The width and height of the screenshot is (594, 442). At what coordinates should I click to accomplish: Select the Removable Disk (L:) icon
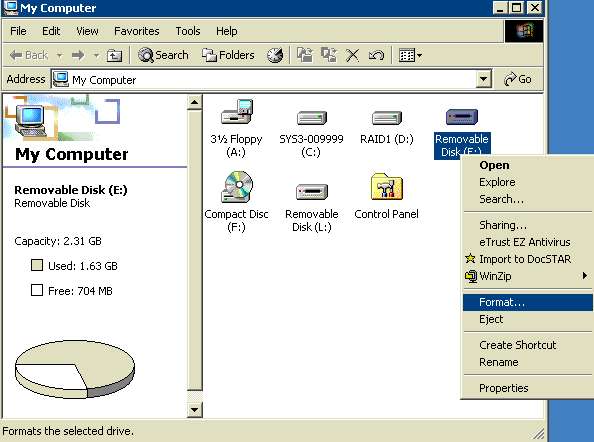[x=312, y=192]
